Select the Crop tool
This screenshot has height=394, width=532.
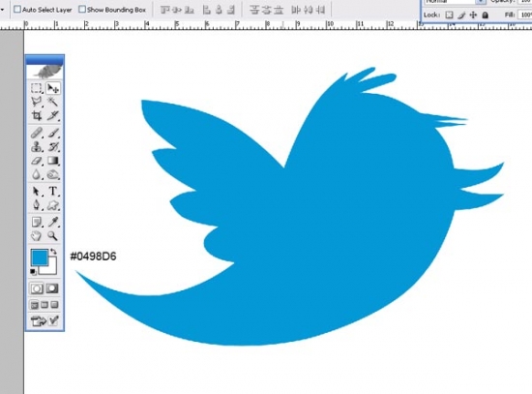coord(37,115)
